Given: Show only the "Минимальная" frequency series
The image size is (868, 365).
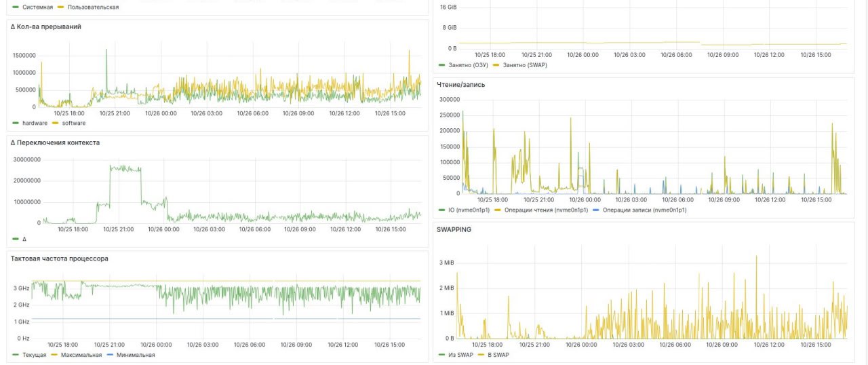Looking at the screenshot, I should [135, 355].
